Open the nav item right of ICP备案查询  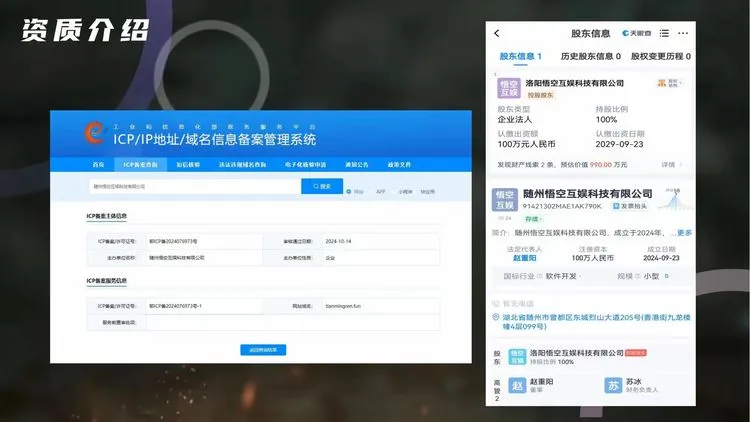188,165
